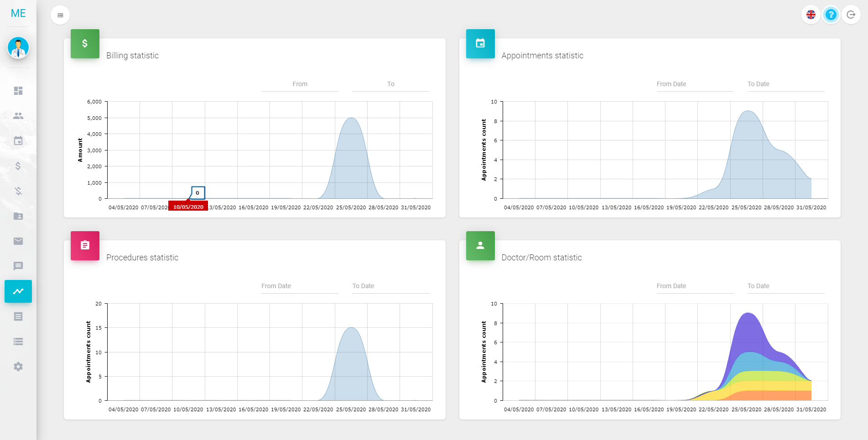This screenshot has height=440, width=868.
Task: Click the appointments chart peak near 9
Action: pyautogui.click(x=748, y=111)
